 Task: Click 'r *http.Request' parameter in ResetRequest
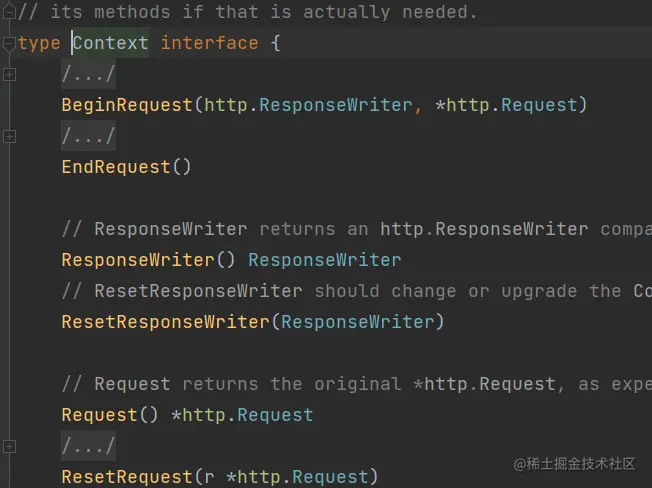(x=286, y=477)
